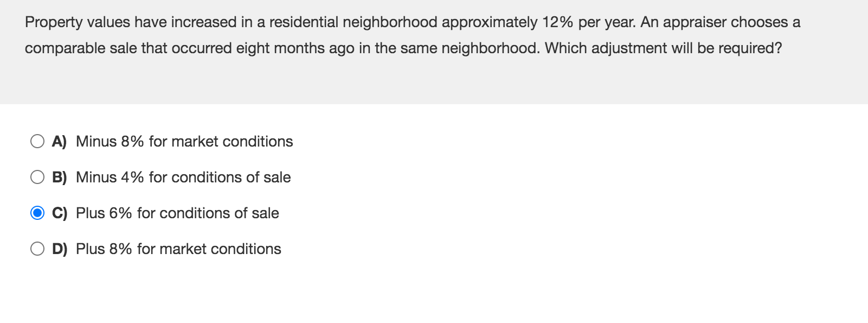
Task: Click the bold 'A)' option letter
Action: coord(59,142)
